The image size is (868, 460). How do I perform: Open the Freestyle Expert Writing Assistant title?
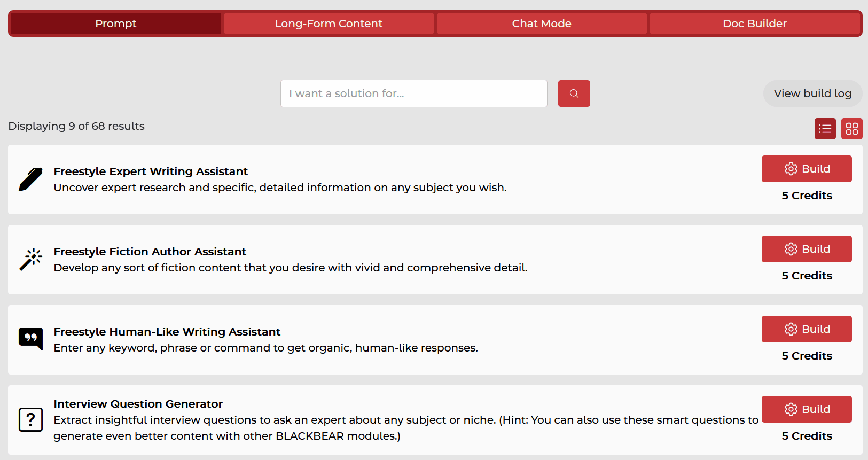[151, 171]
